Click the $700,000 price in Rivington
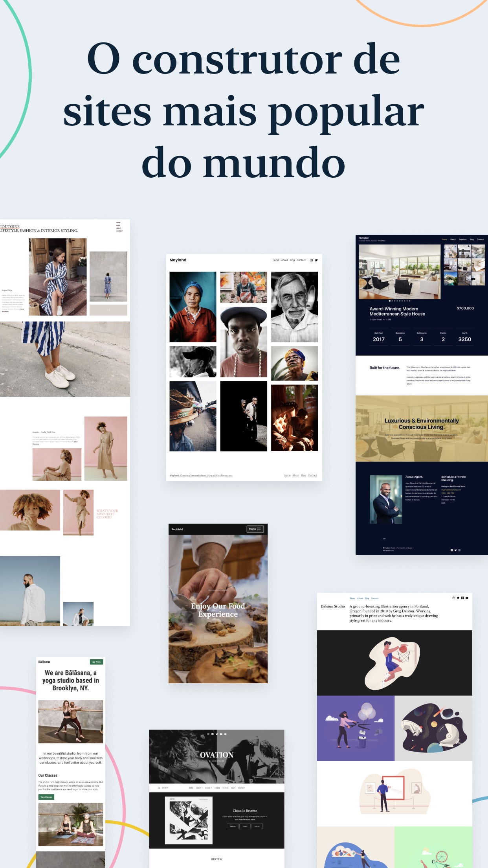The height and width of the screenshot is (868, 488). 465,308
